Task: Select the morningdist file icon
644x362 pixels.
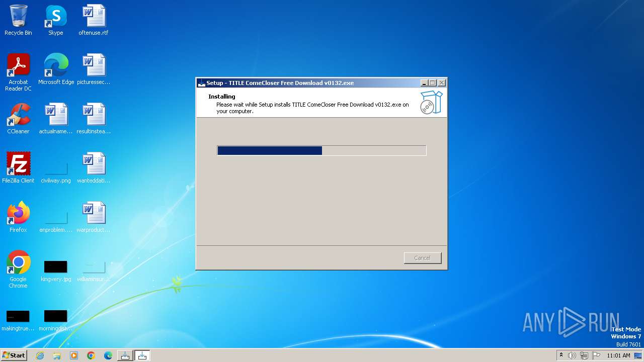Action: click(56, 320)
